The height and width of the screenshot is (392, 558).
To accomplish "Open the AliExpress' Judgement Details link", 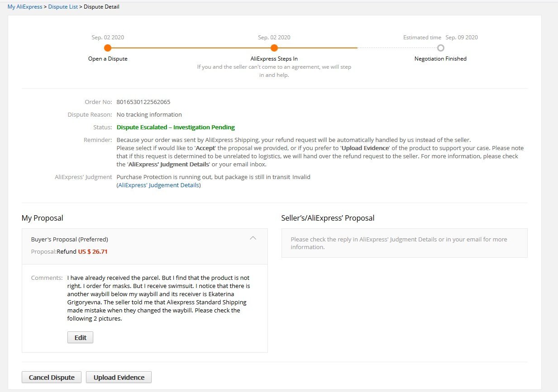I will click(x=158, y=185).
